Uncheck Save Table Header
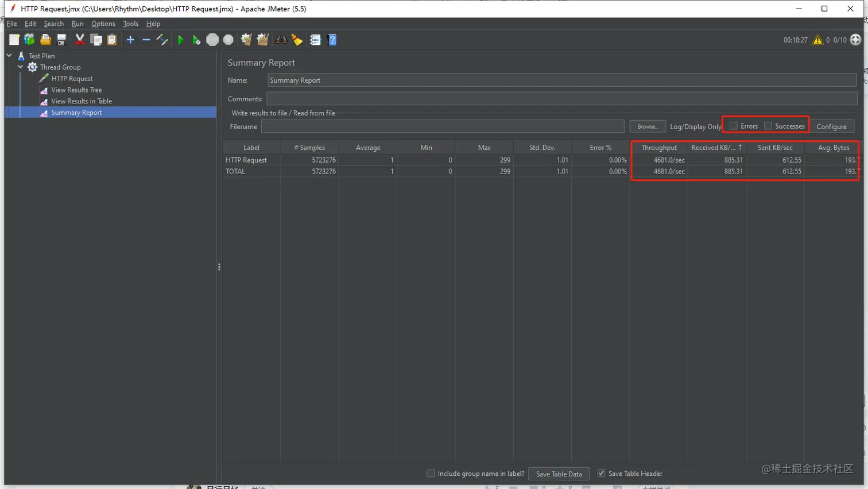 click(x=601, y=473)
